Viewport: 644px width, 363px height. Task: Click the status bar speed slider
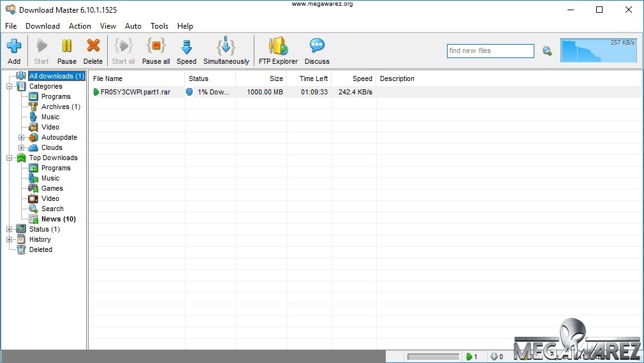coord(434,357)
